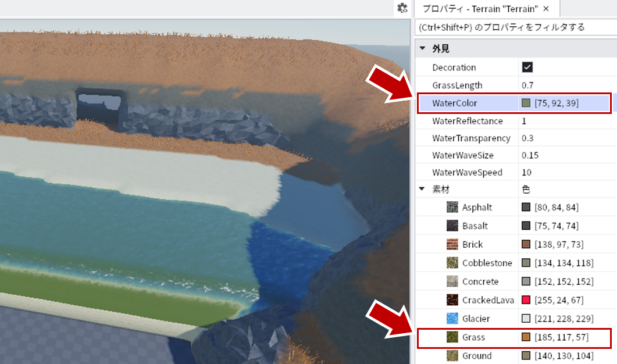Close the Terrain properties tab
Screen dimensions: 617x364
point(546,9)
